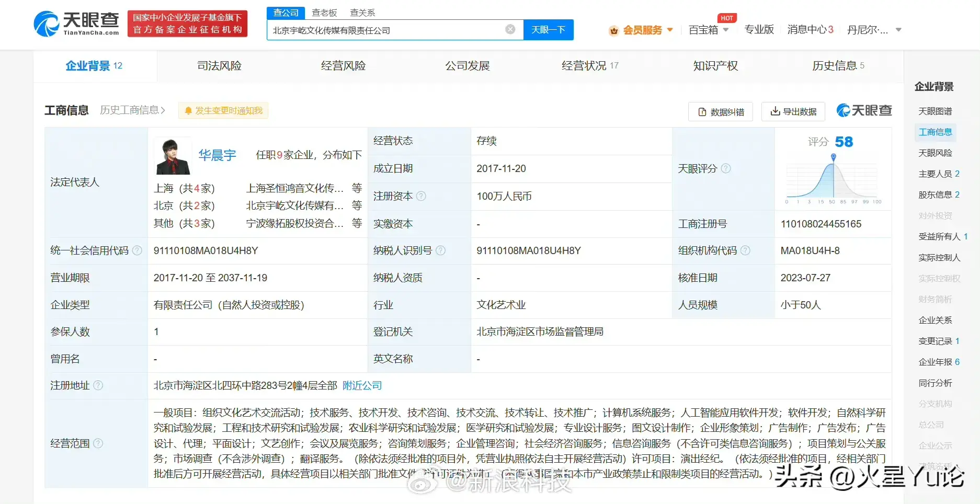Open the TianYanCha logo homepage
Image resolution: width=980 pixels, height=504 pixels.
coord(76,24)
